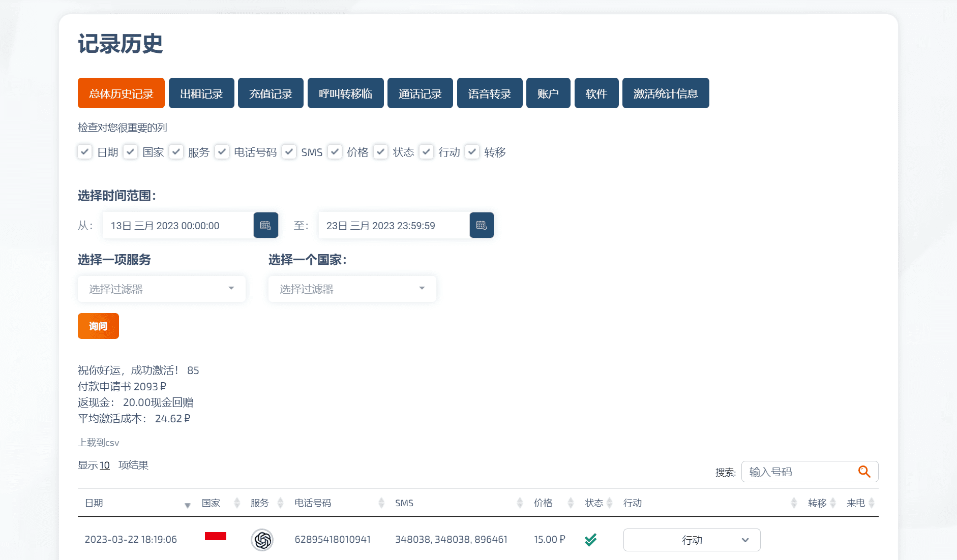Open the 行动 dropdown in first row
This screenshot has height=560, width=957.
tap(692, 540)
